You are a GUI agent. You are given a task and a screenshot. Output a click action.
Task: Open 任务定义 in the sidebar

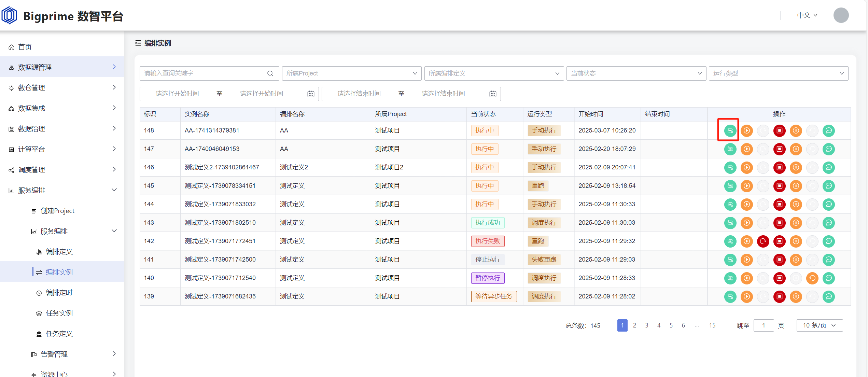62,333
